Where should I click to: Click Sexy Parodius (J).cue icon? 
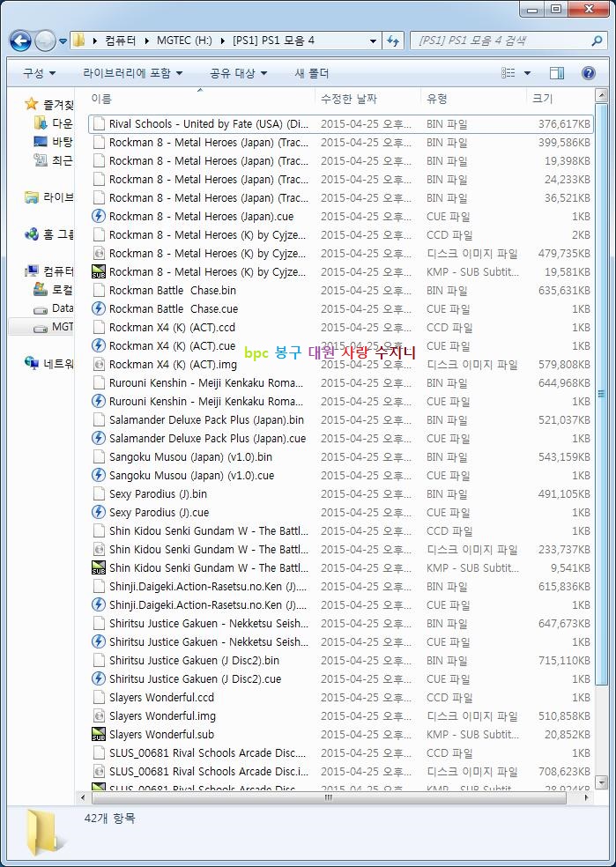click(99, 512)
